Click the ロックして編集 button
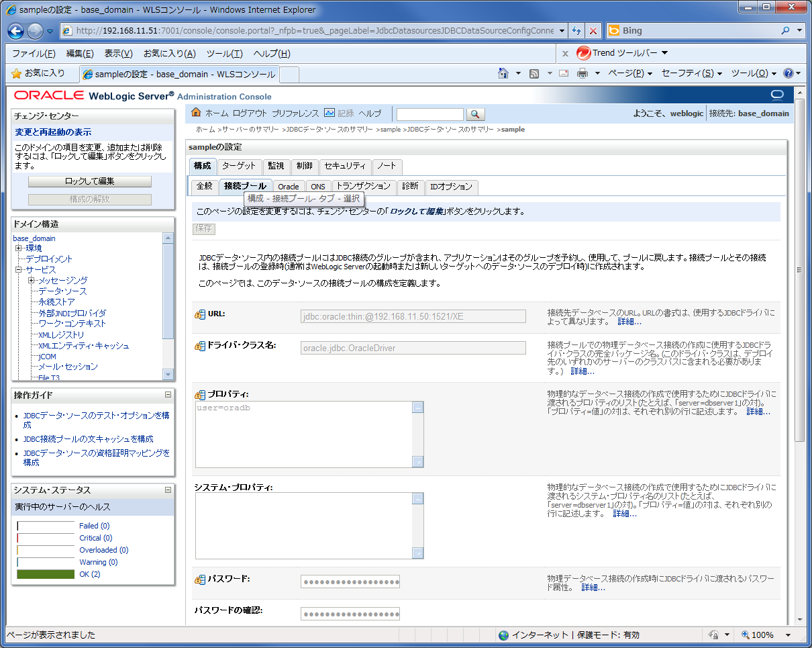Image resolution: width=812 pixels, height=648 pixels. [90, 181]
